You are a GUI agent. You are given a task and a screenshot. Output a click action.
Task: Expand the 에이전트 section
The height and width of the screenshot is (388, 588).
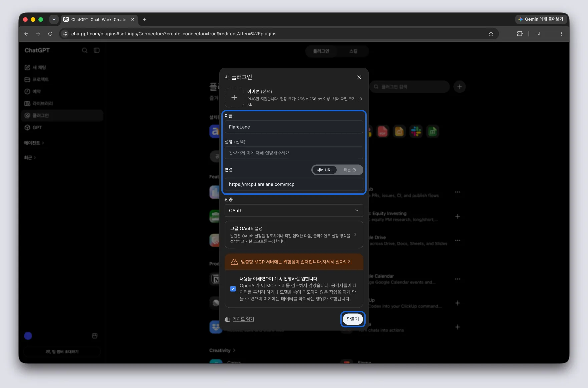click(34, 143)
